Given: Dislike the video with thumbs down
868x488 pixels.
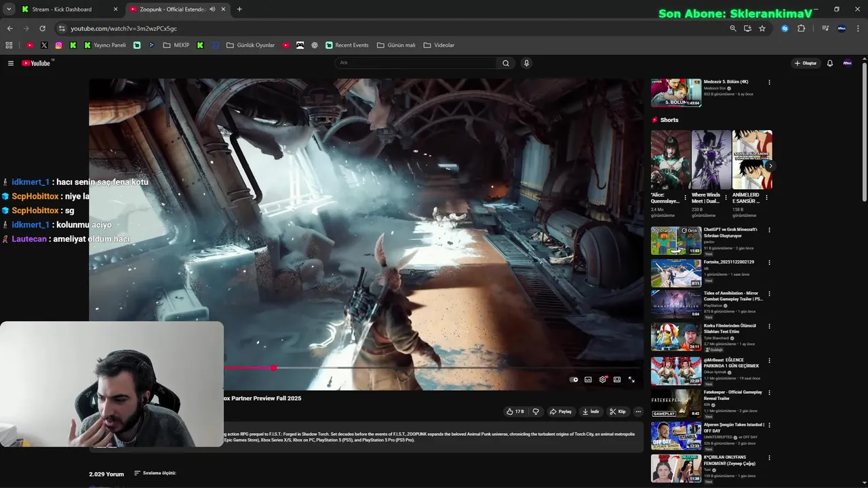Looking at the screenshot, I should click(x=536, y=411).
